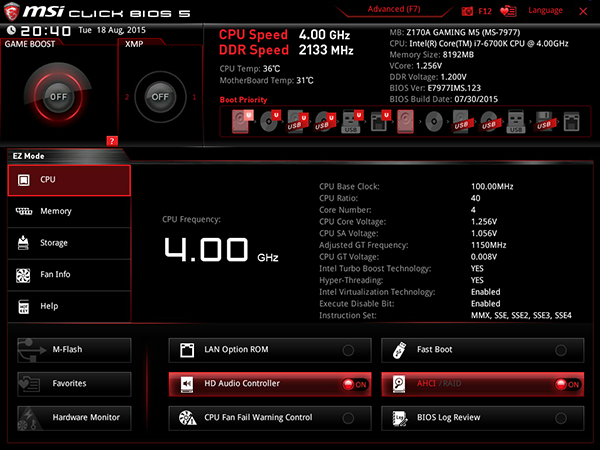
Task: Click the Boot Priority label
Action: pos(243,100)
